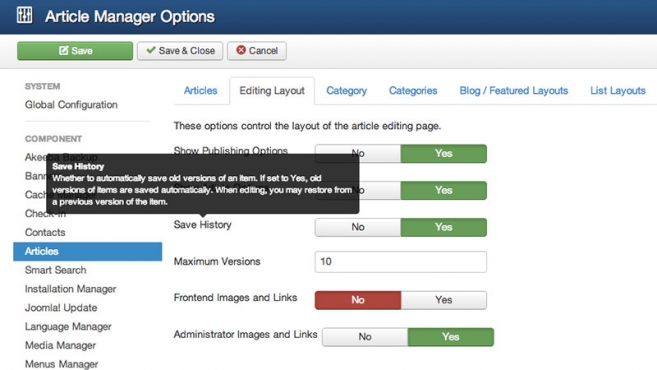Open Language Manager options

[68, 327]
